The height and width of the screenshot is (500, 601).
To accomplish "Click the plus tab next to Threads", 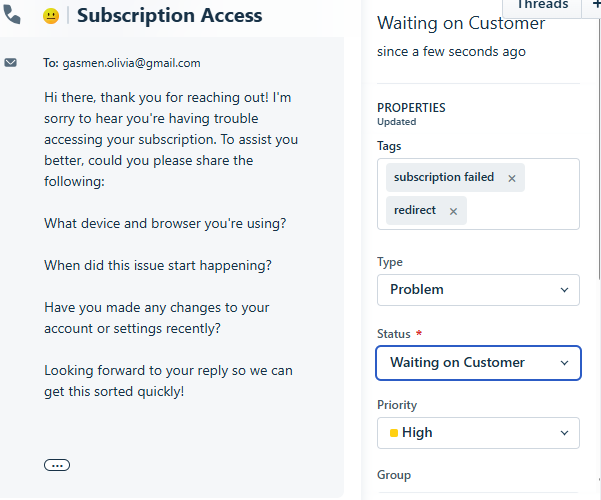I will (595, 5).
